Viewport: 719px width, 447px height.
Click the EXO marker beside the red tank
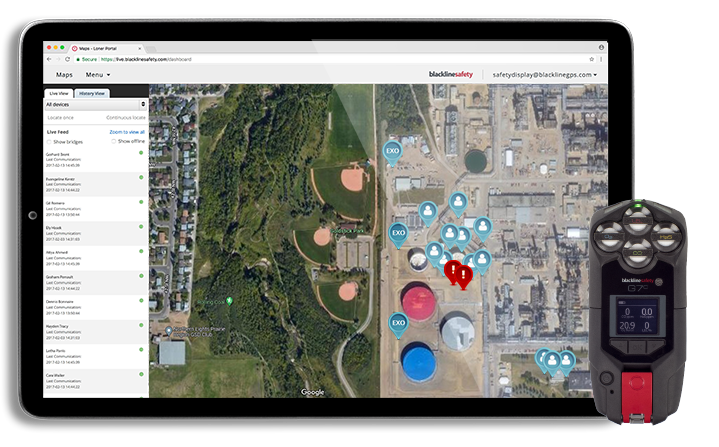[397, 322]
